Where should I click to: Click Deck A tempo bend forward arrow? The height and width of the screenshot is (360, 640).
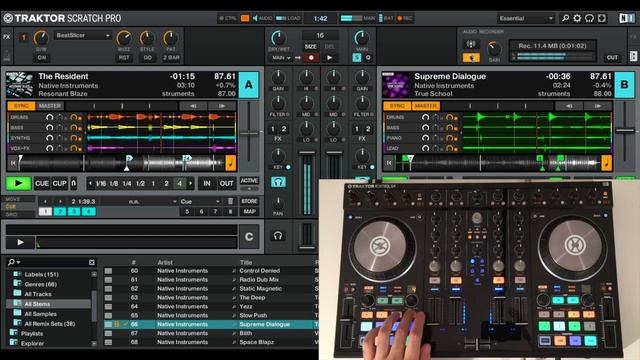[x=222, y=106]
